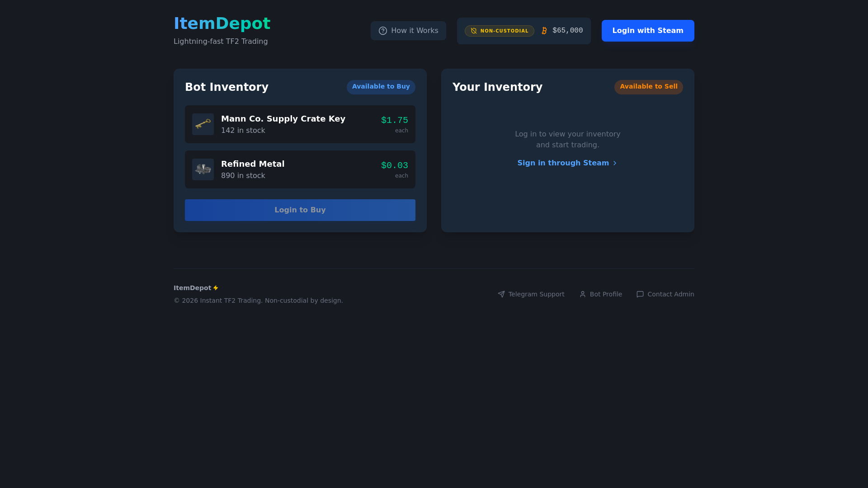The height and width of the screenshot is (488, 868).
Task: Click the Your Inventory heading
Action: click(497, 87)
